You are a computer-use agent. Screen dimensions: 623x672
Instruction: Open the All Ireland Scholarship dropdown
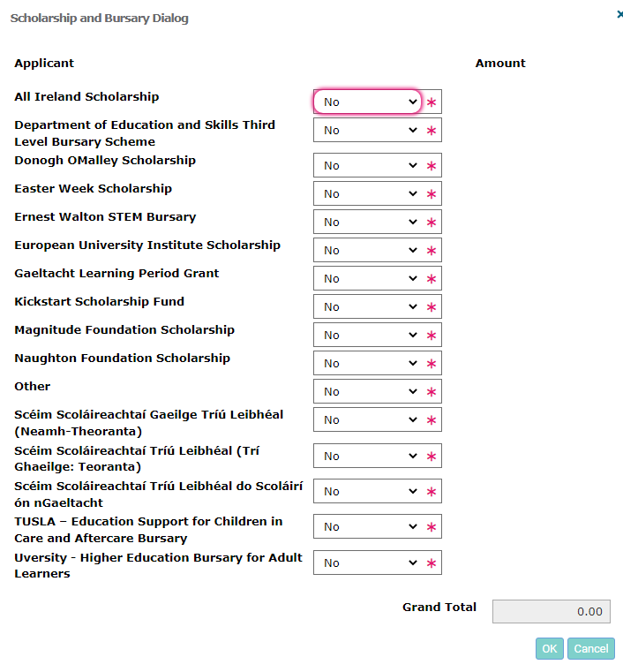point(367,102)
